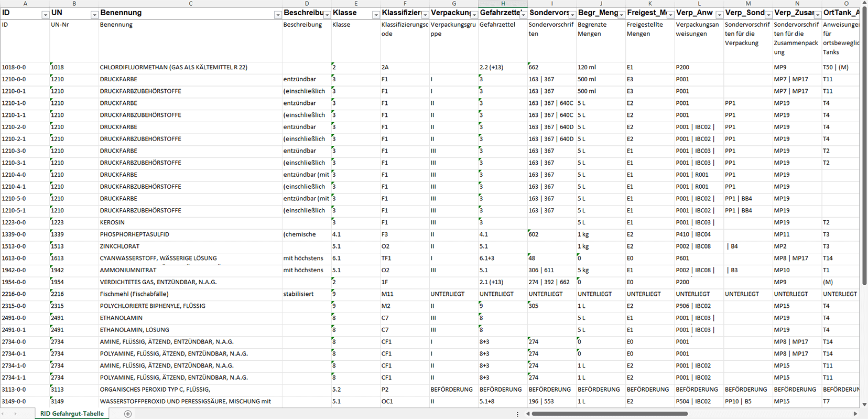Click the next sheet navigation arrow
The height and width of the screenshot is (419, 868).
[x=15, y=414]
